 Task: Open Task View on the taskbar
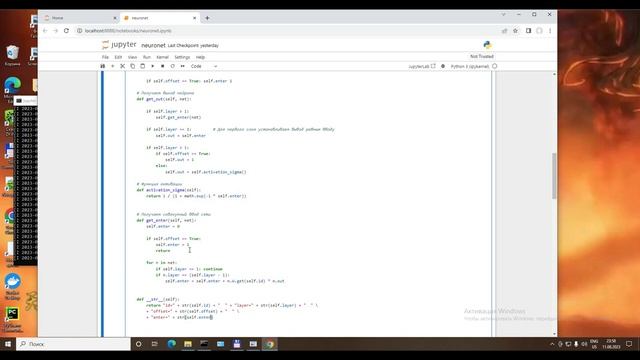tap(155, 344)
